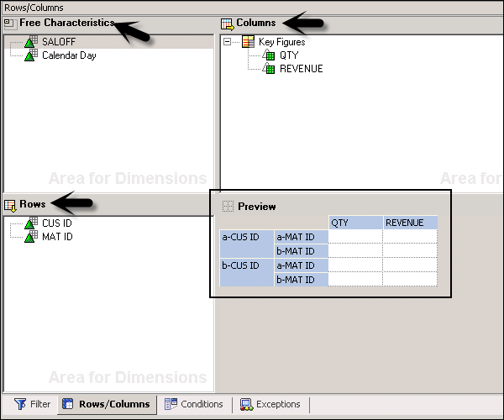504x420 pixels.
Task: Switch to the Rows/Columns tab
Action: pyautogui.click(x=106, y=404)
